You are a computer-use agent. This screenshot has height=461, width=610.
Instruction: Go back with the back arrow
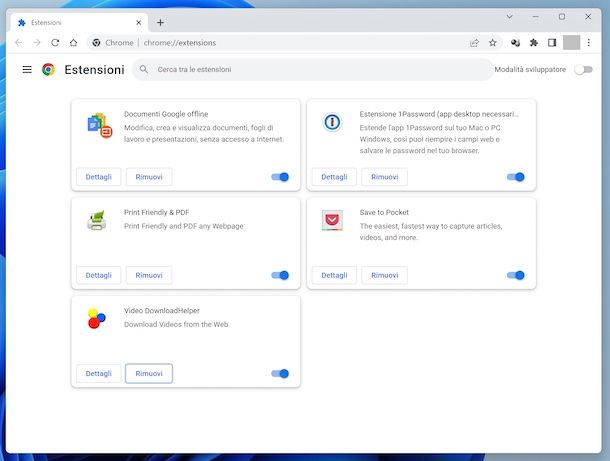[18, 43]
